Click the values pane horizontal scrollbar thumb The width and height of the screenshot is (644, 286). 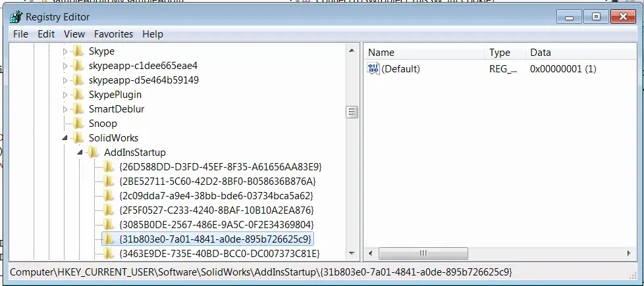[x=423, y=254]
